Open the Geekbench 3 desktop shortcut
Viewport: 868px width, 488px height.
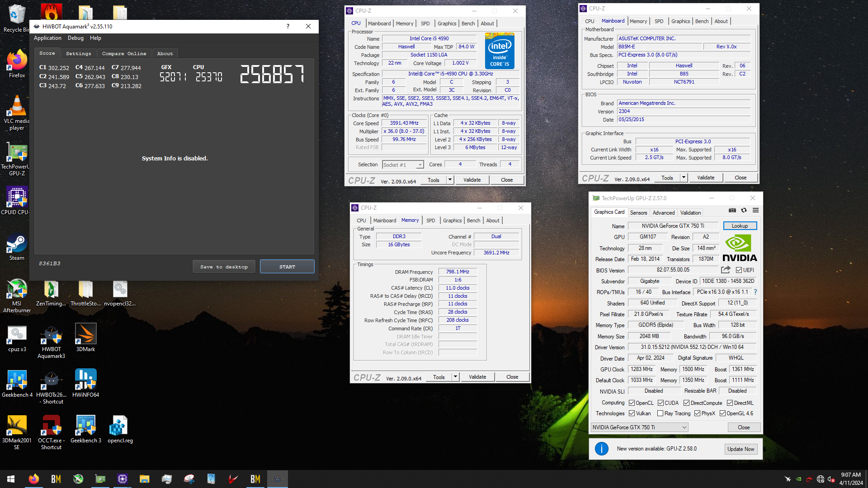pos(85,429)
